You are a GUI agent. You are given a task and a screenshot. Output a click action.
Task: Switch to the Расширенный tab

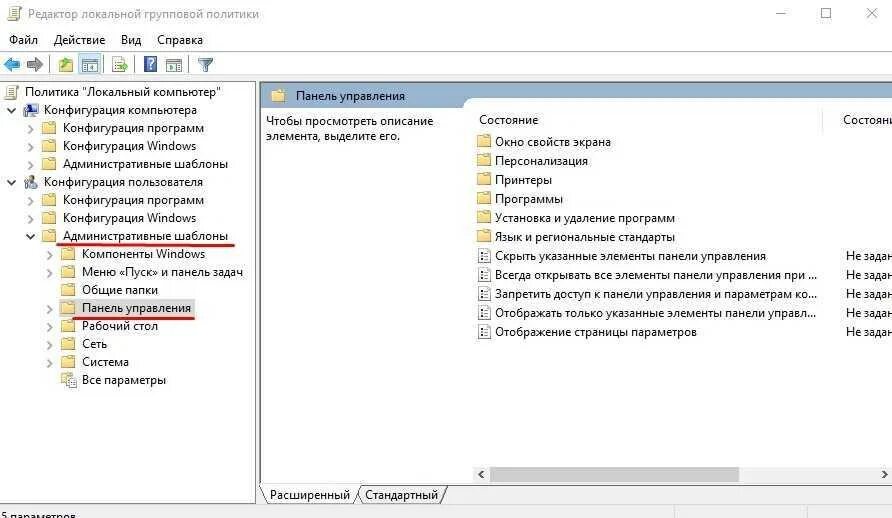coord(309,495)
